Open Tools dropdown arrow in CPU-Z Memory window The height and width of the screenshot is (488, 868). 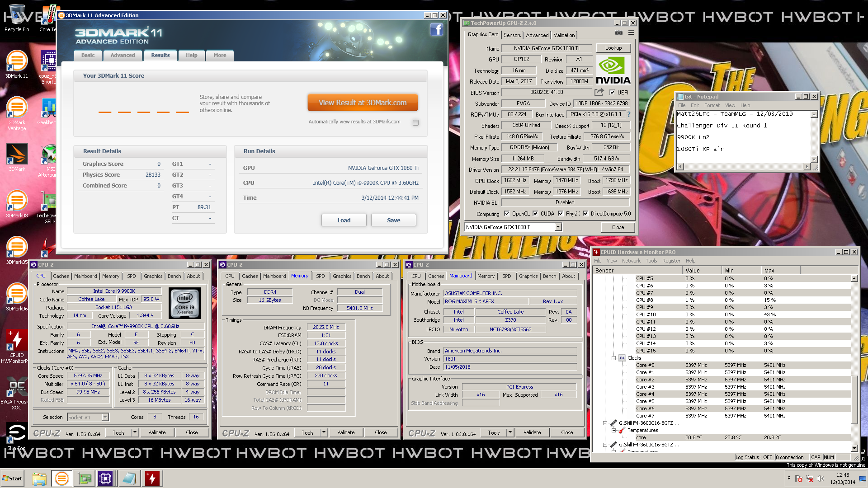click(x=323, y=432)
